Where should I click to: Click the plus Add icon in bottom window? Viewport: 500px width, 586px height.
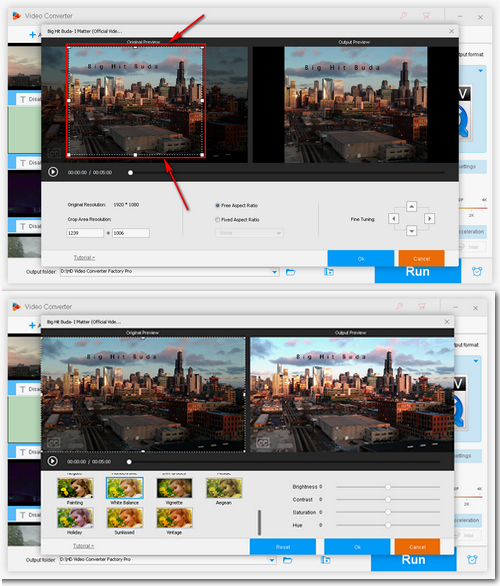(x=33, y=326)
